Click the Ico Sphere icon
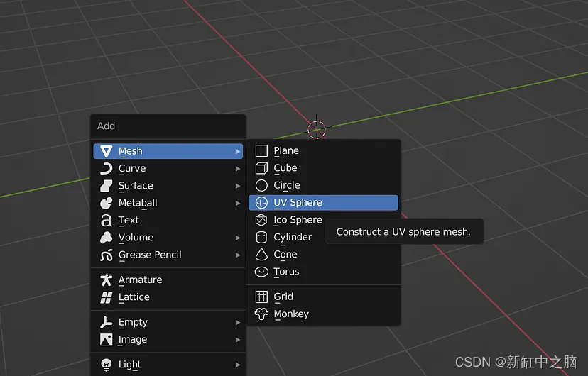The height and width of the screenshot is (376, 588). [261, 220]
